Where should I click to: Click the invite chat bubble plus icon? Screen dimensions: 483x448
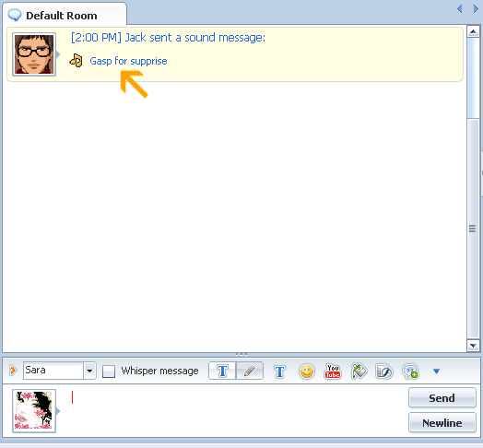coord(410,371)
